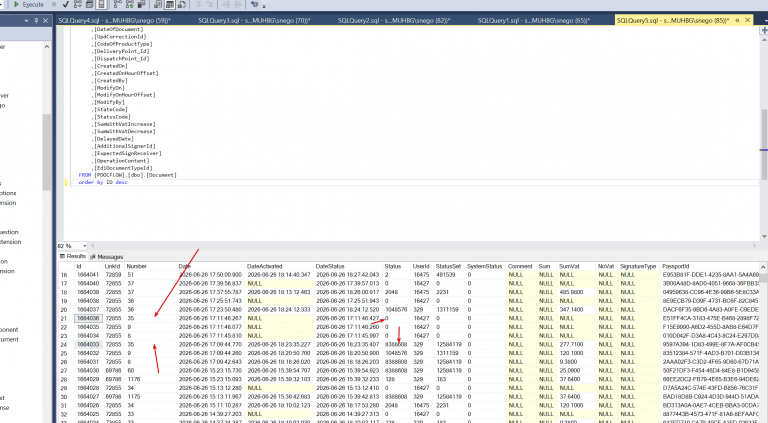The height and width of the screenshot is (423, 768).
Task: Click the SumVat column header
Action: [x=569, y=266]
